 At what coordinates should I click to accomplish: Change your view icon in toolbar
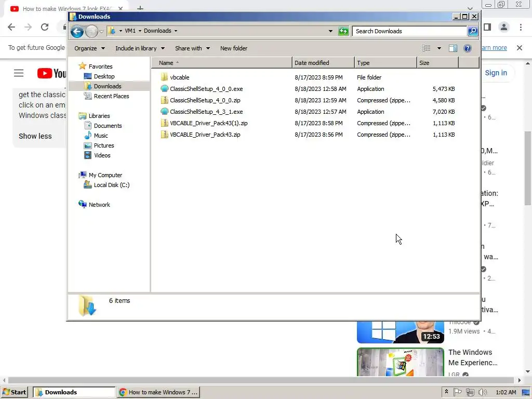pyautogui.click(x=427, y=48)
